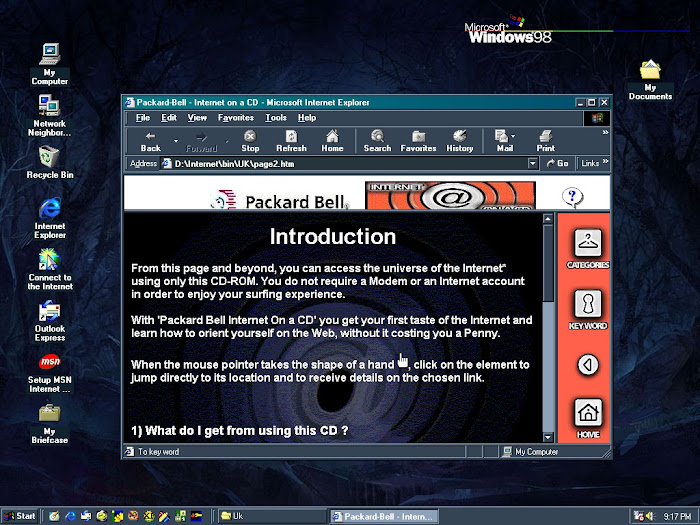
Task: Open the Back button history dropdown
Action: click(175, 141)
